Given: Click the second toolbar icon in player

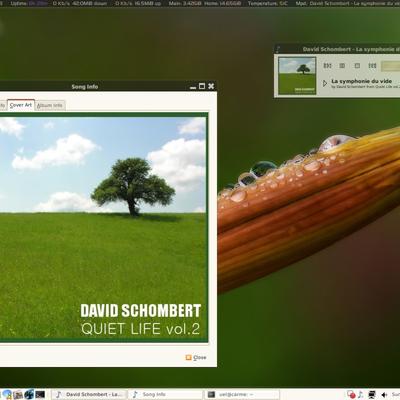Looking at the screenshot, I should point(342,66).
